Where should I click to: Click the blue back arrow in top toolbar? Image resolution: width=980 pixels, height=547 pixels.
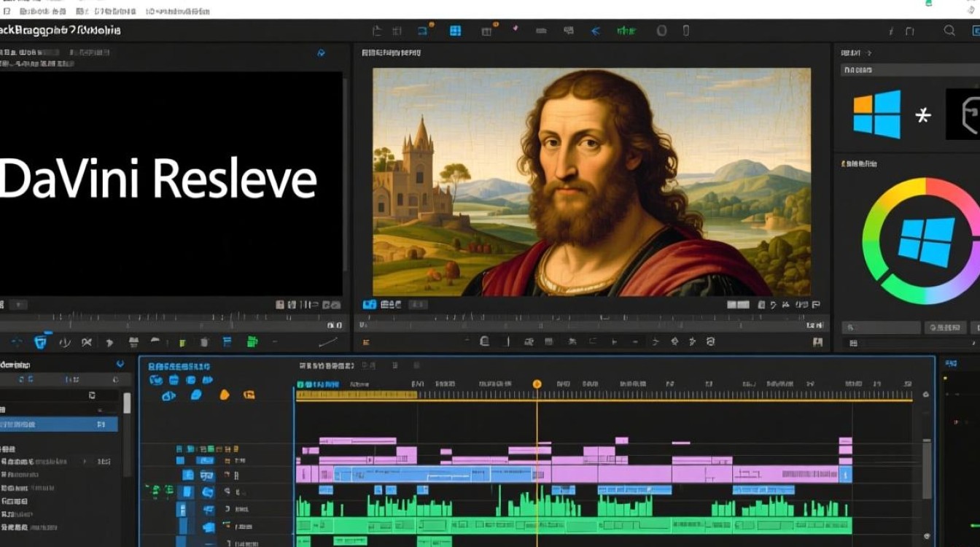click(x=595, y=31)
